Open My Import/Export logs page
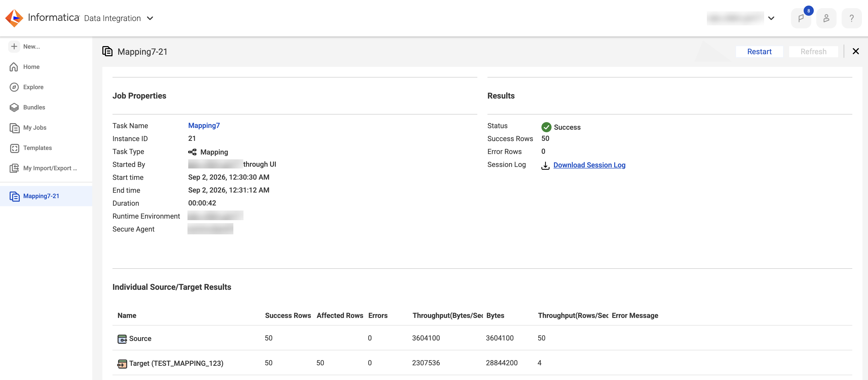 point(50,168)
